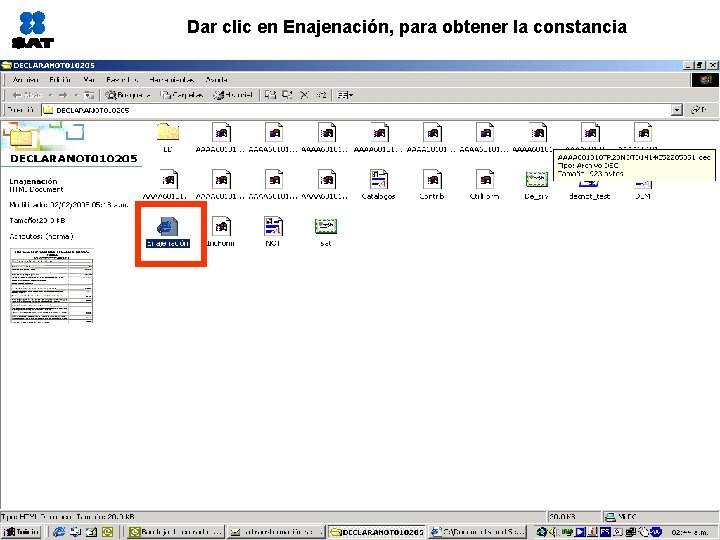Click the system tray clock
The width and height of the screenshot is (720, 540).
(692, 532)
